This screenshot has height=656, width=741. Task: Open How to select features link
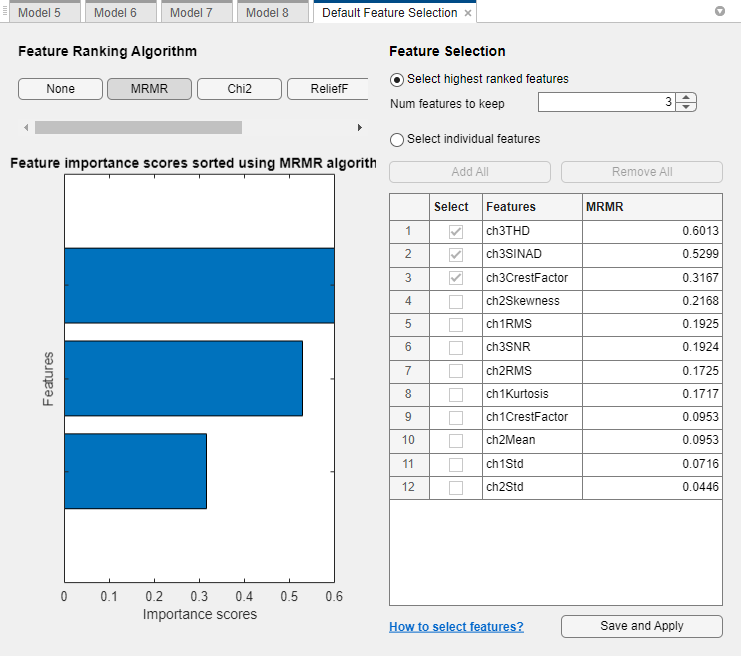pos(456,627)
